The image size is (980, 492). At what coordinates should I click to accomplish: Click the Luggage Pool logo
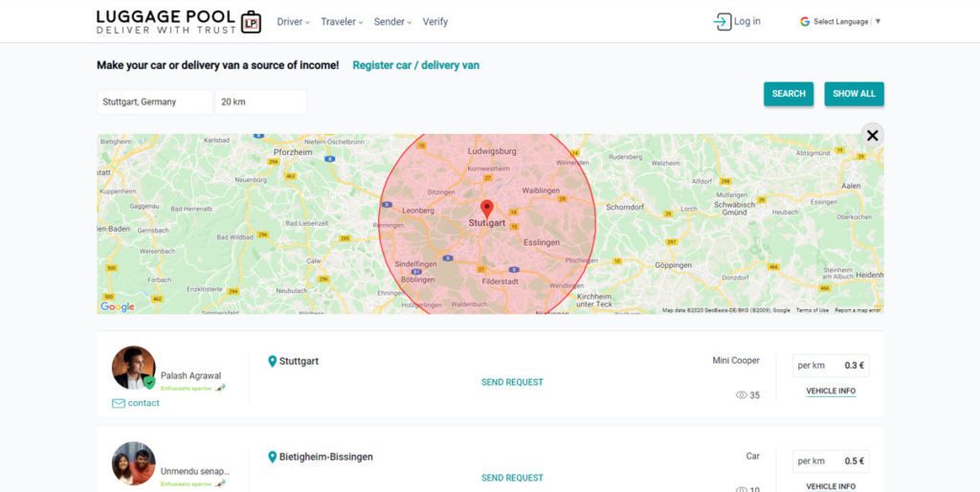click(x=179, y=21)
